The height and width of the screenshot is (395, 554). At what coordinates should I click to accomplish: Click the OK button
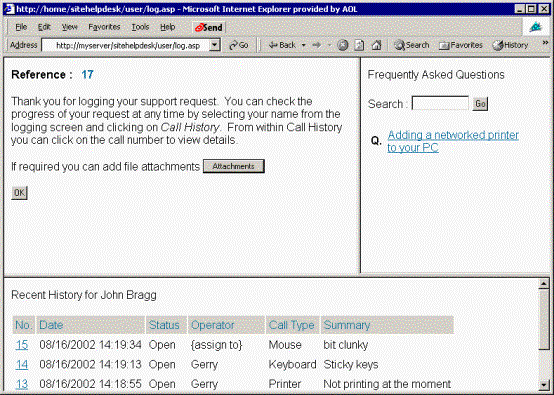(x=19, y=193)
